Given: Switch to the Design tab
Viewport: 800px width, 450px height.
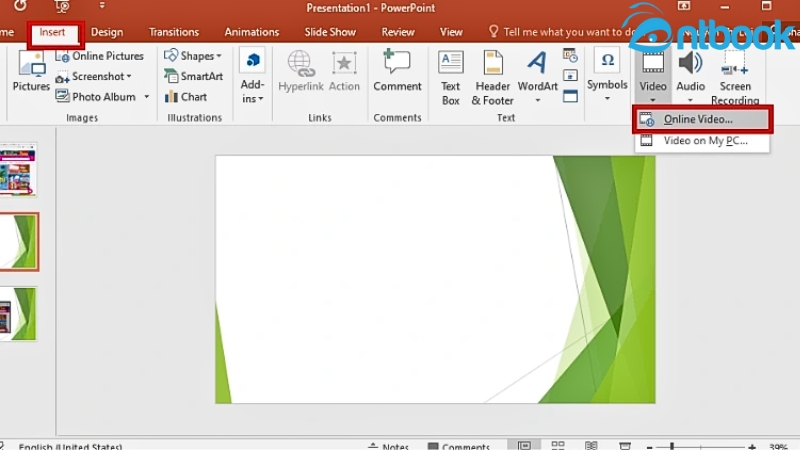Looking at the screenshot, I should point(107,32).
